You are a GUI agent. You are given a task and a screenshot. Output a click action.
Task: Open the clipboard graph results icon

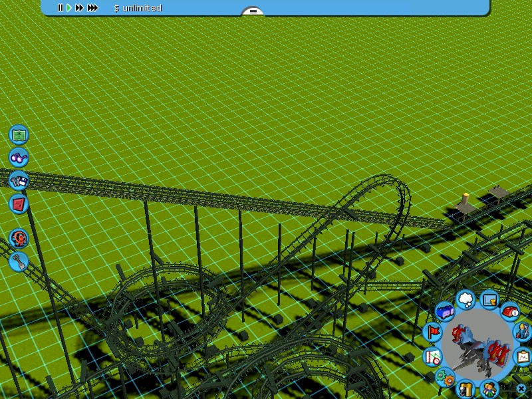(x=523, y=356)
